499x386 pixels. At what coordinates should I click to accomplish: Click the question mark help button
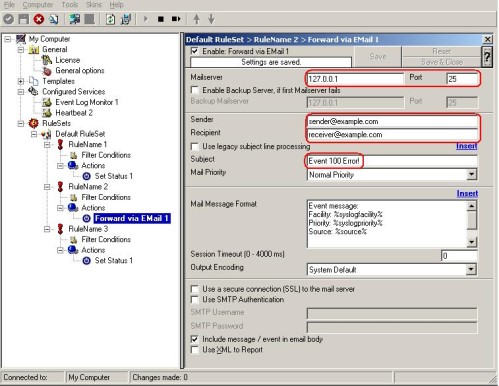(x=487, y=56)
